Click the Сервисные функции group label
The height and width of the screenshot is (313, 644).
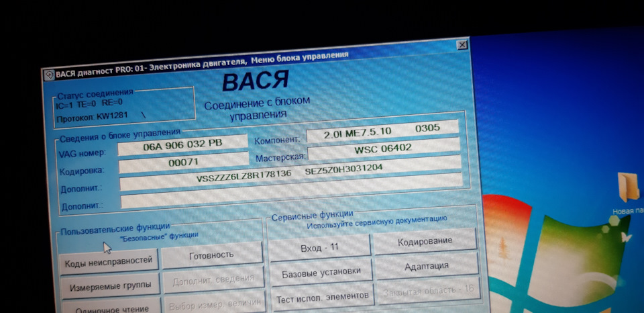(x=313, y=215)
